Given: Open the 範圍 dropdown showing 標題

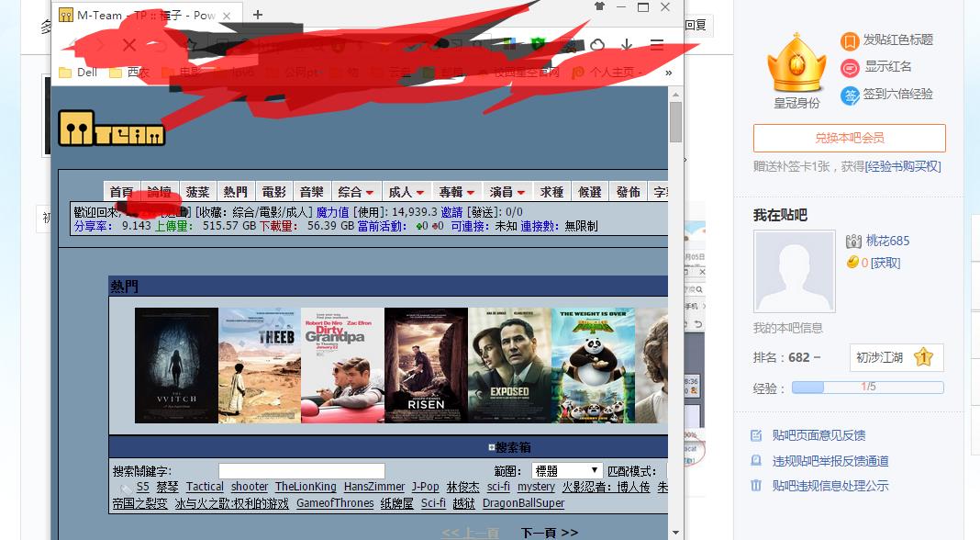Looking at the screenshot, I should coord(567,470).
